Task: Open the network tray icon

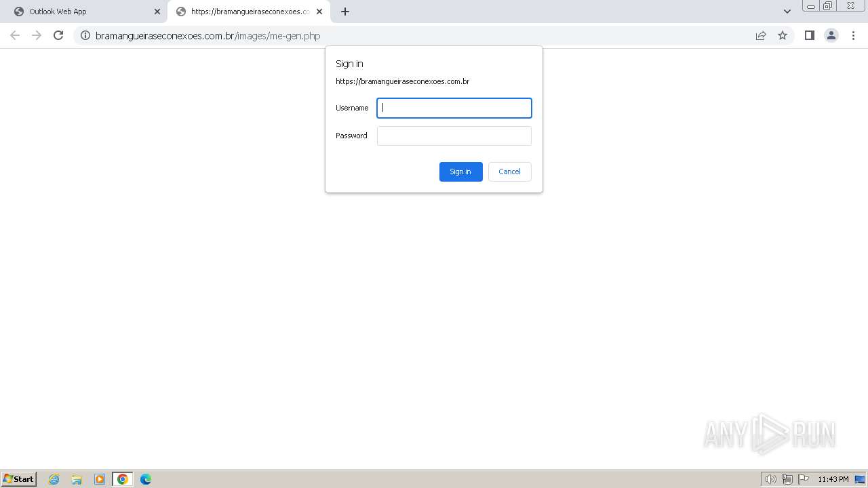Action: click(787, 479)
